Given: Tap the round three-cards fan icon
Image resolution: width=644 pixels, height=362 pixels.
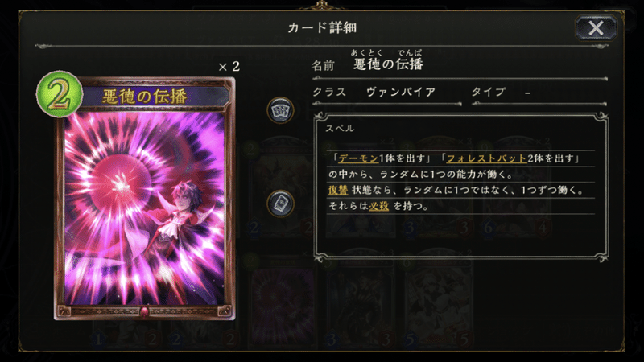Looking at the screenshot, I should click(x=280, y=110).
